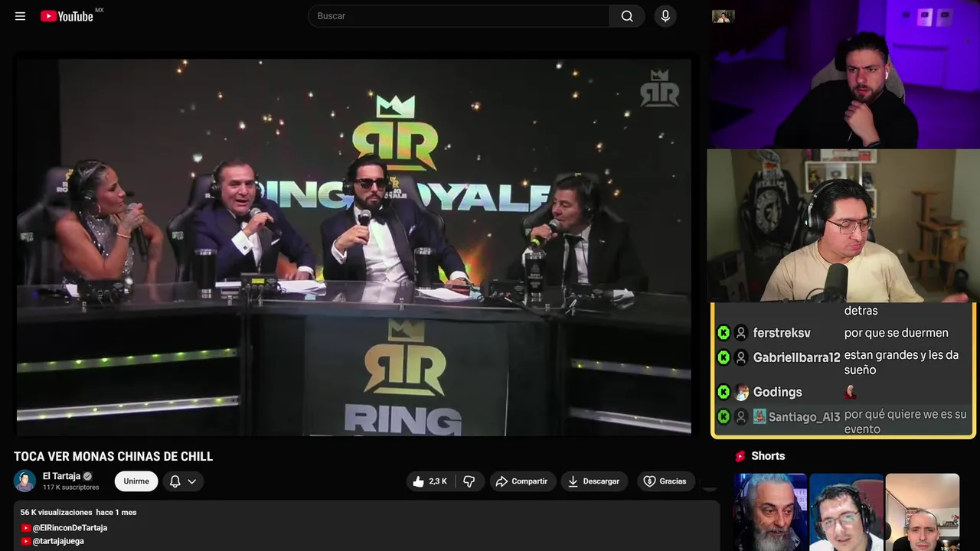Click '56 K visualizaciones' description text
Screen dimensions: 980x551
[x=56, y=512]
